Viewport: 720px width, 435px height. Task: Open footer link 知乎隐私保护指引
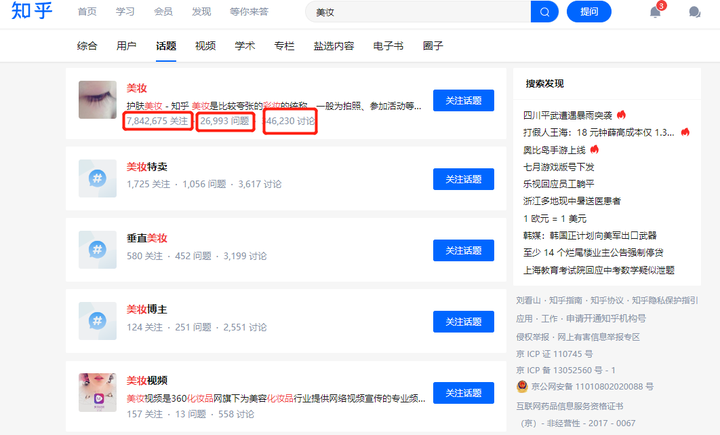coord(665,300)
